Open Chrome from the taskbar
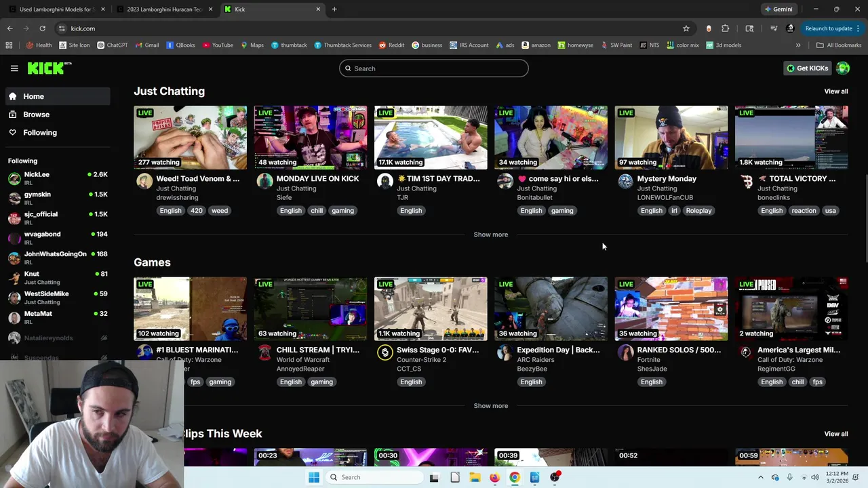Screen dimensions: 868x488 click(x=515, y=477)
